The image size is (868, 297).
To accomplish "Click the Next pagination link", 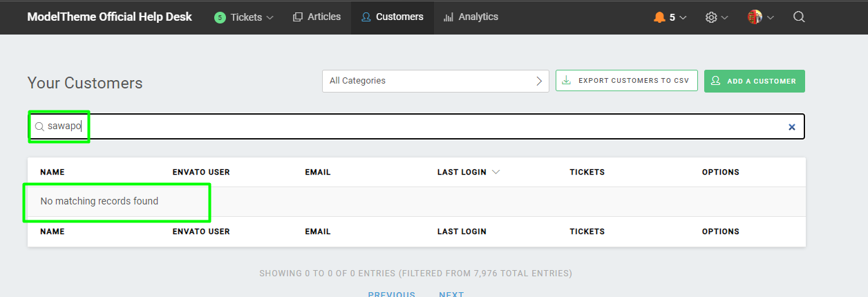I will (451, 294).
